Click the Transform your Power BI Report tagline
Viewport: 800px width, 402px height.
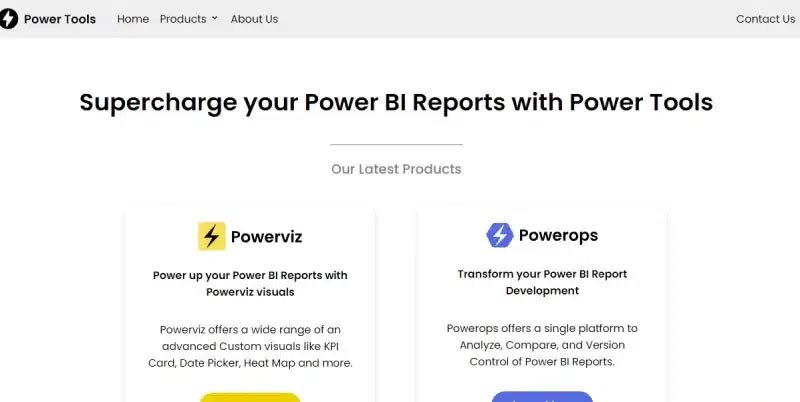[x=542, y=282]
